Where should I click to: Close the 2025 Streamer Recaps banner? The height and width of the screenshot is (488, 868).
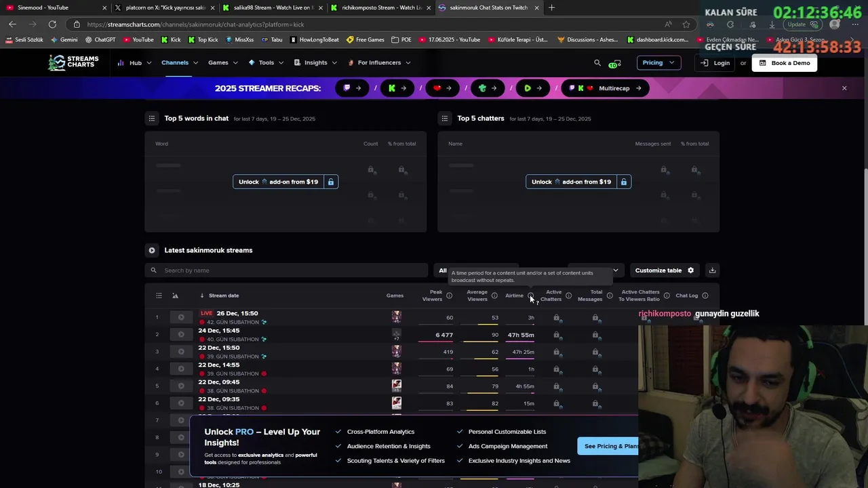click(844, 88)
